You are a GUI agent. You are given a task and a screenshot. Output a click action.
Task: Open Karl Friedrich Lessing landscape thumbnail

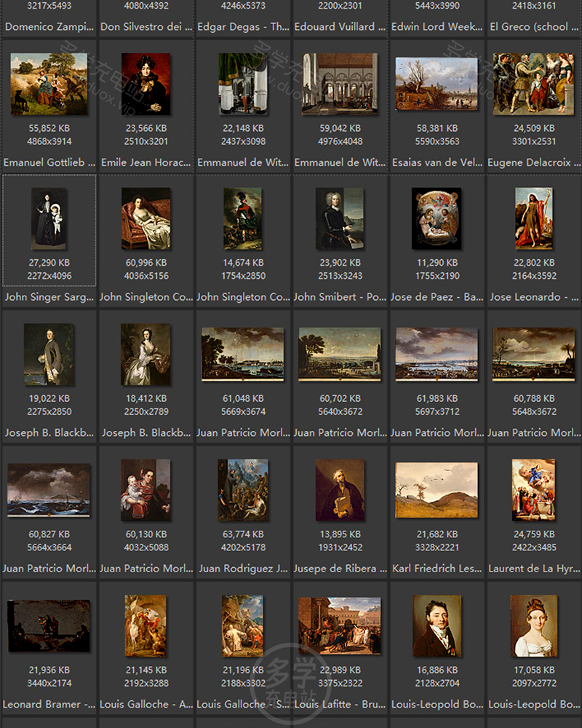pyautogui.click(x=436, y=490)
